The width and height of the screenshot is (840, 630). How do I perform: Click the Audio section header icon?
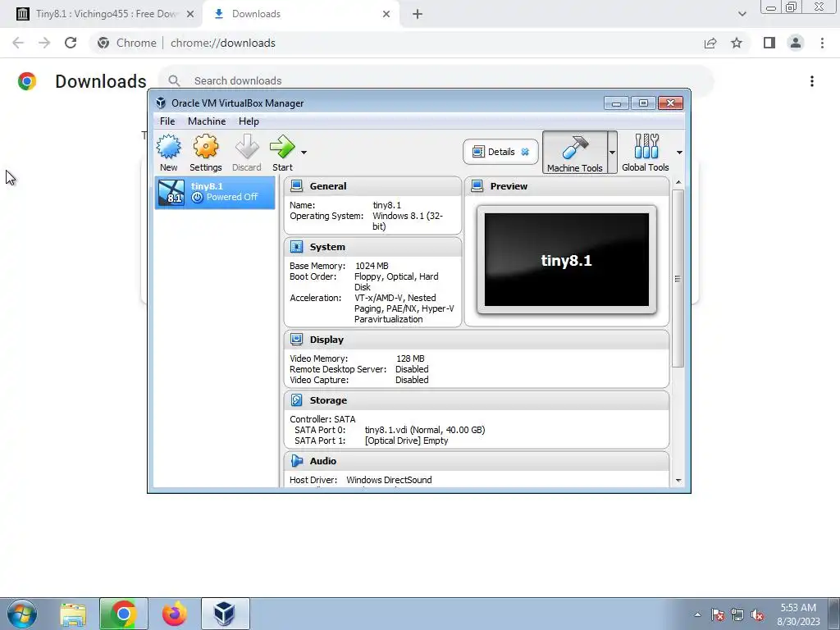296,461
